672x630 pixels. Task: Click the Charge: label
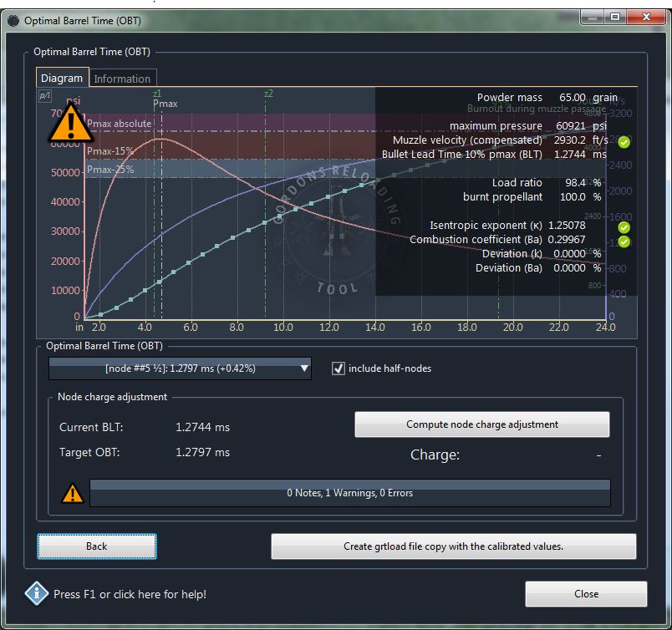coord(435,455)
